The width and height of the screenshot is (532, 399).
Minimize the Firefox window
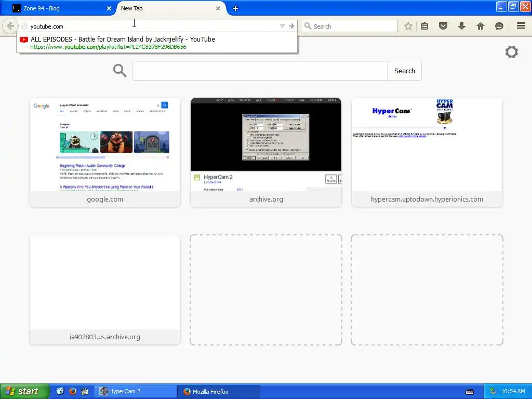pos(501,6)
